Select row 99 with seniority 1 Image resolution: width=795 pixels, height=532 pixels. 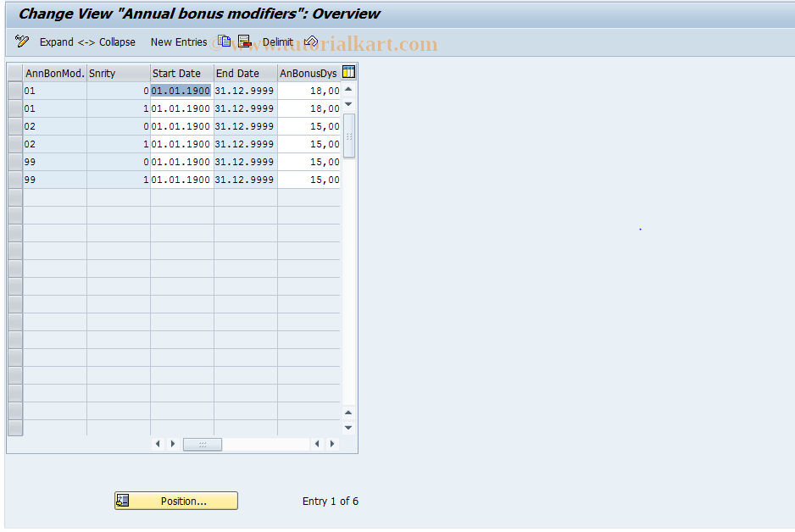coord(15,180)
